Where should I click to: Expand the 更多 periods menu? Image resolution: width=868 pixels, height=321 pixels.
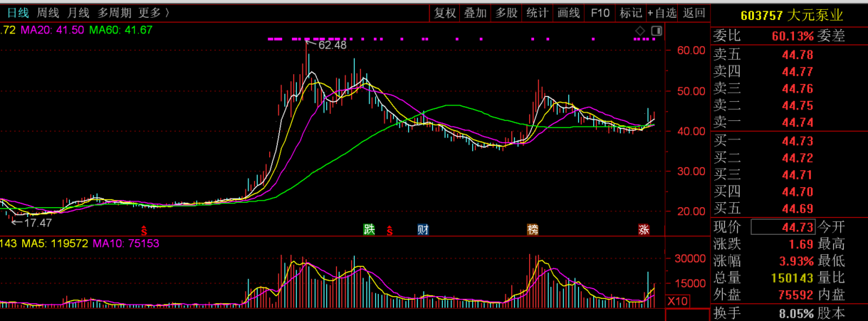(x=154, y=13)
